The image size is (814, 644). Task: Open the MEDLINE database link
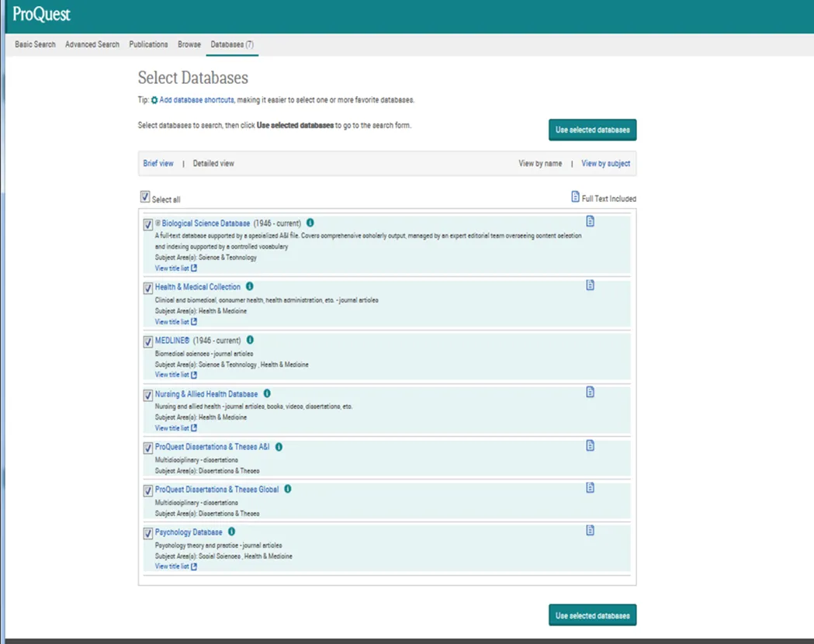point(172,341)
